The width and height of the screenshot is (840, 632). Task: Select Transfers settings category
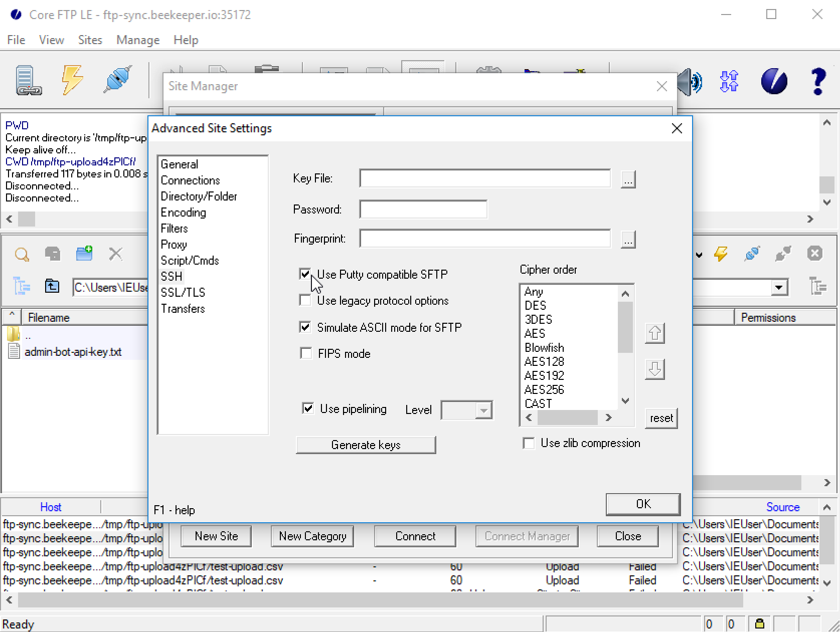(183, 309)
